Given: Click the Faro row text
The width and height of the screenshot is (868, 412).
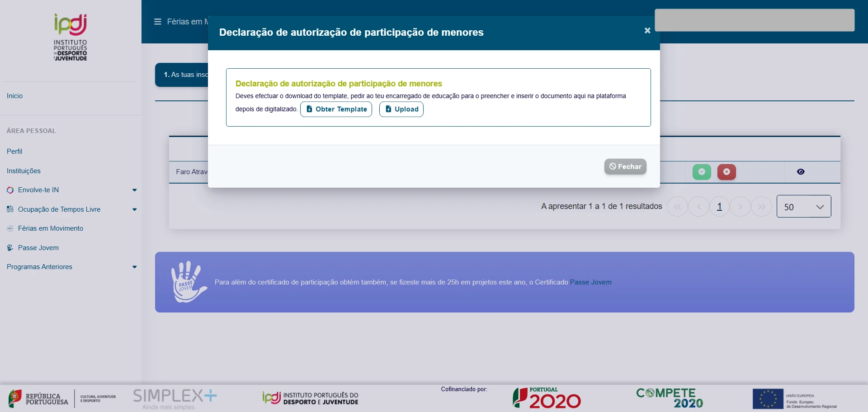Looking at the screenshot, I should click(192, 172).
